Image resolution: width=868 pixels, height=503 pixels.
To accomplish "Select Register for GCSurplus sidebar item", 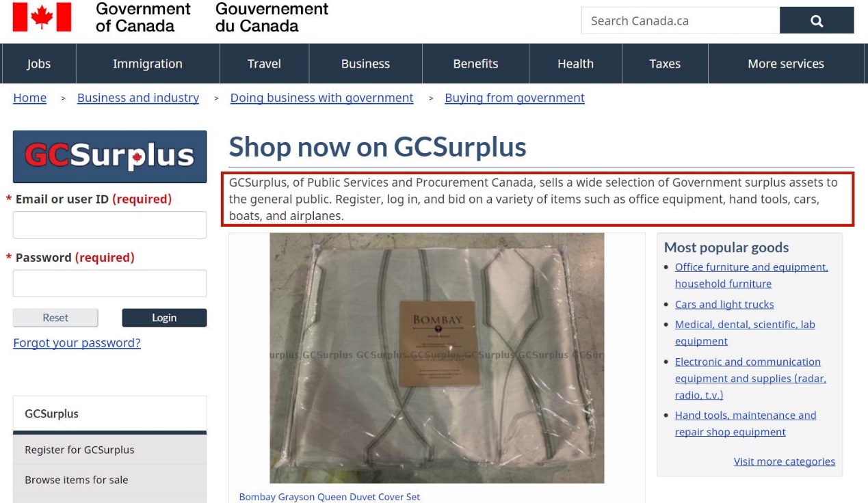I will (109, 450).
